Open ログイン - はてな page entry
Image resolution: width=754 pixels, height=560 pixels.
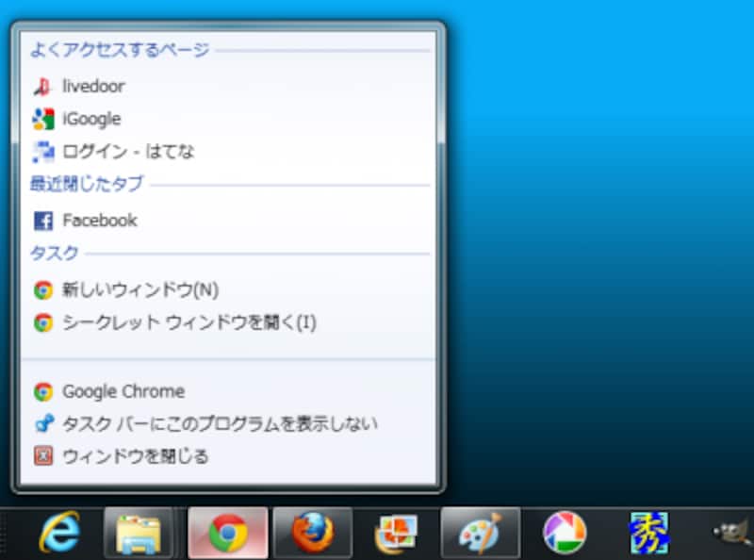tap(228, 152)
